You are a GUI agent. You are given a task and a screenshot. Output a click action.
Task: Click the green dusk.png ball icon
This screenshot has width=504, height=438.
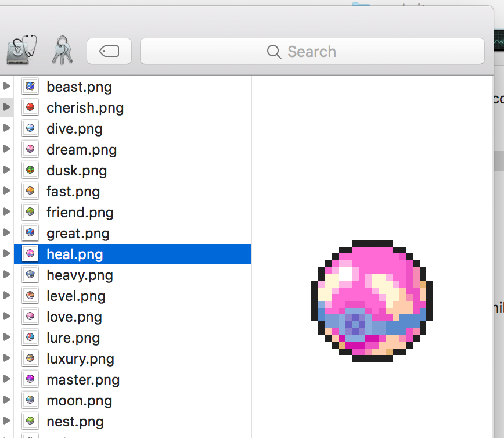coord(30,170)
